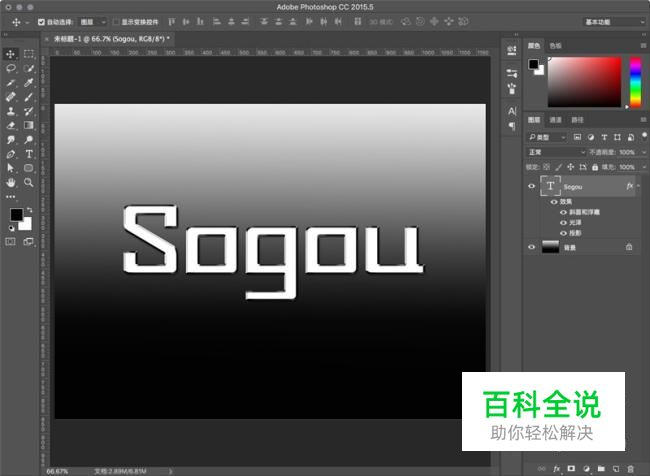Switch to the Color panel tab
Viewport: 650px width, 476px height.
coord(534,46)
